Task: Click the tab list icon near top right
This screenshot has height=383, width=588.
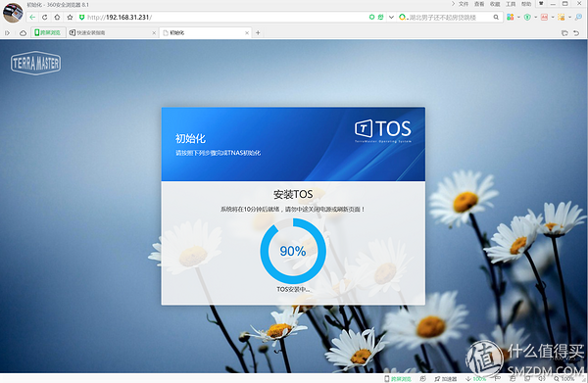Action: pyautogui.click(x=564, y=33)
